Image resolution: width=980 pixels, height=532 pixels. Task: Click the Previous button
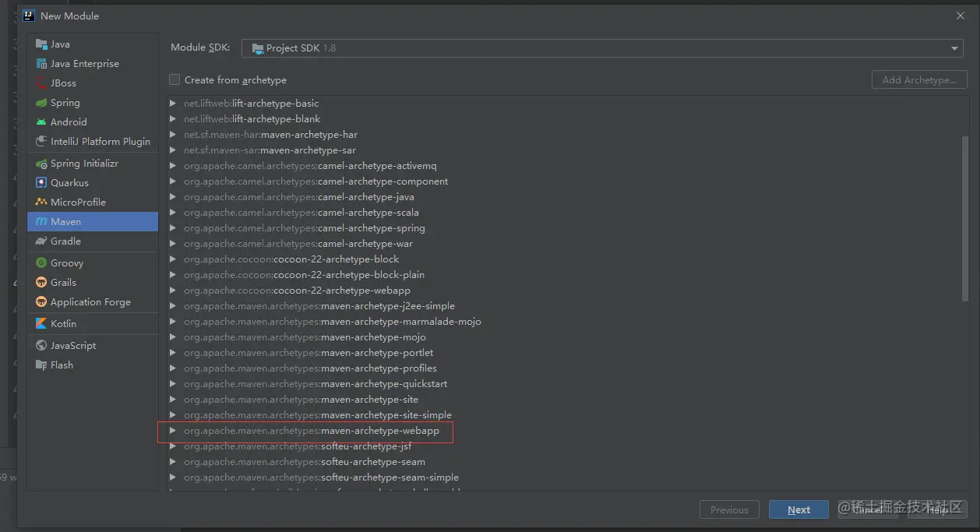pos(729,509)
